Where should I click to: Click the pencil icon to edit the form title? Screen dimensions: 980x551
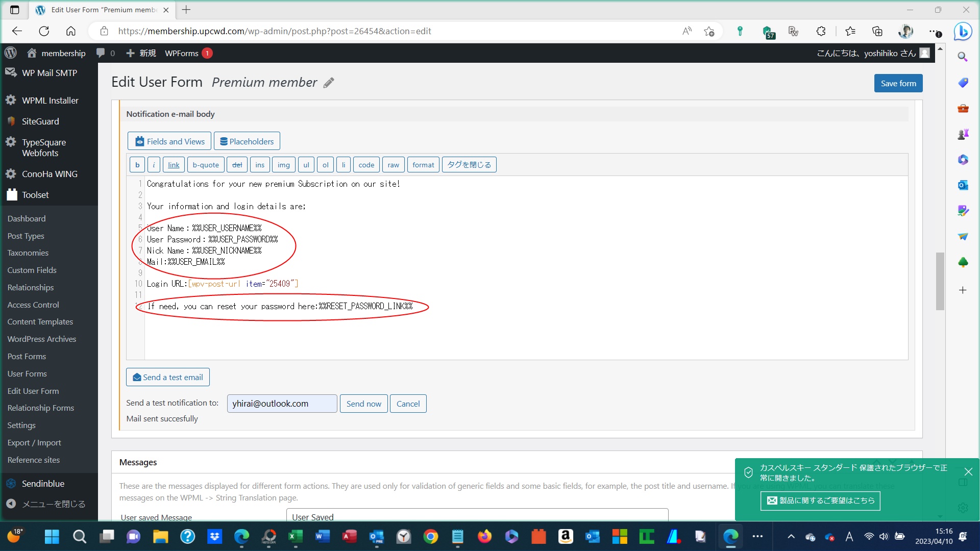pyautogui.click(x=329, y=83)
